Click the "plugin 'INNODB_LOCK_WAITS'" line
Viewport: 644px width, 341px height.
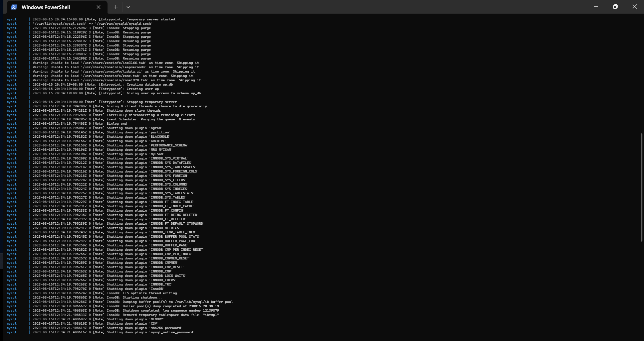(x=110, y=276)
